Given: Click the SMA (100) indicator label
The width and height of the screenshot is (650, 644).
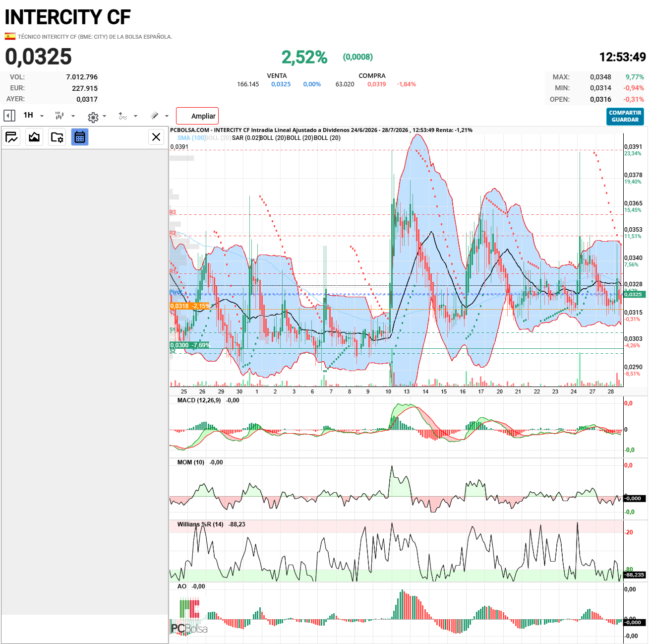Looking at the screenshot, I should pos(191,138).
